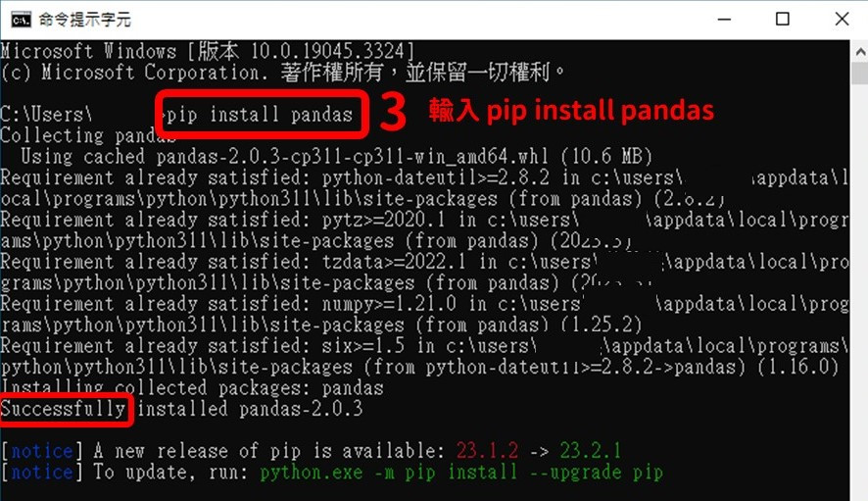Click the red-boxed Successfully text
The height and width of the screenshot is (501, 868).
pos(65,409)
